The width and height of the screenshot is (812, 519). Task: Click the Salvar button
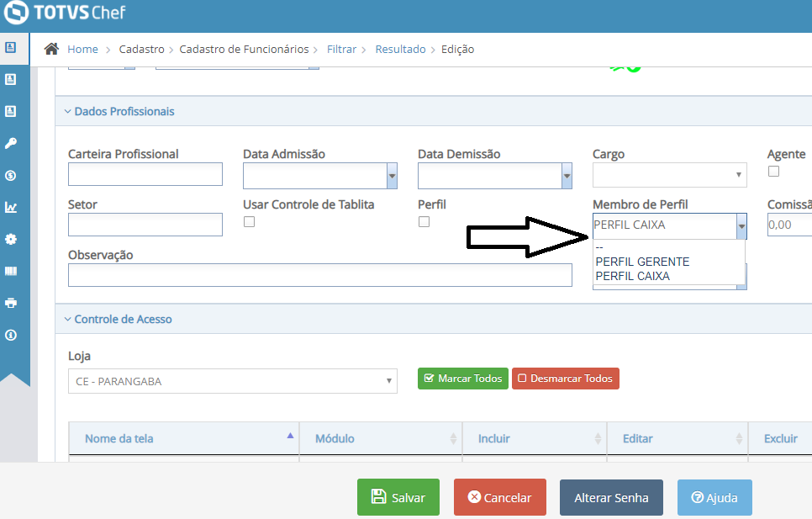398,497
